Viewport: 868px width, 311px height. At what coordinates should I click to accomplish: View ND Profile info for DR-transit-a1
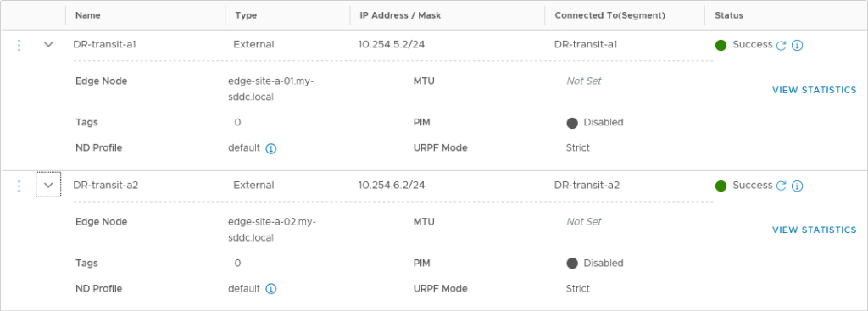click(x=270, y=148)
